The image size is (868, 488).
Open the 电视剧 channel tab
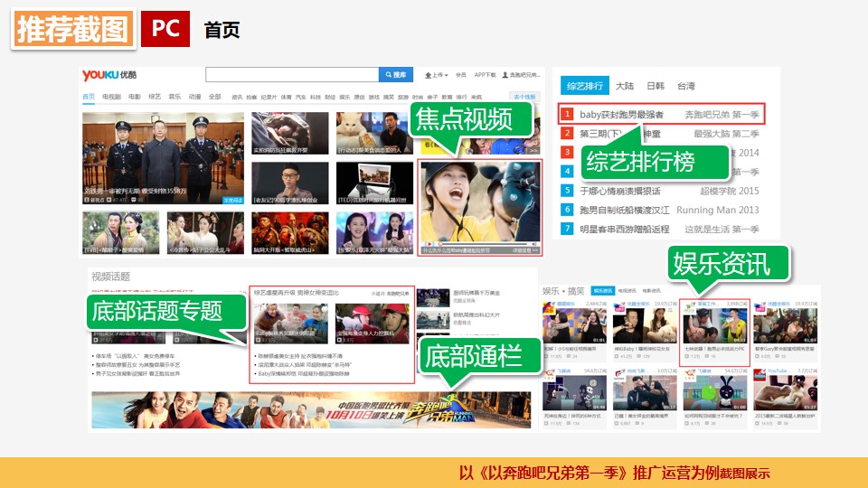coord(111,97)
